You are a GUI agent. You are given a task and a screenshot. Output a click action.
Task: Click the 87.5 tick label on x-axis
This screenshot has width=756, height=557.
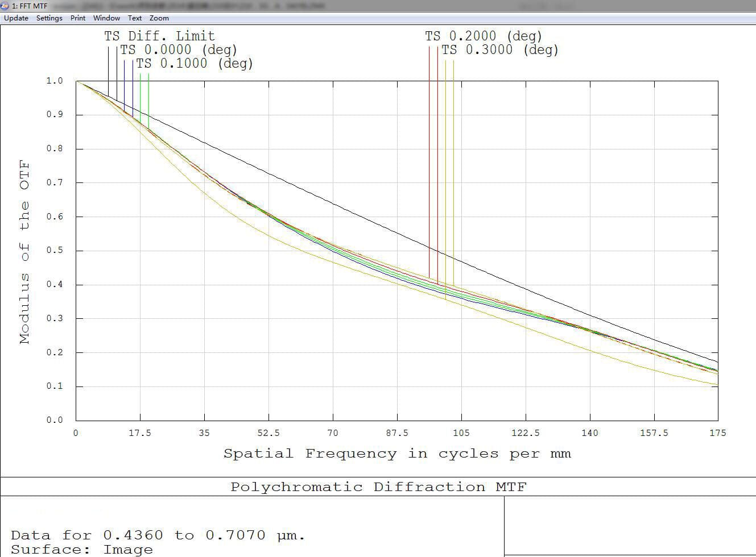[x=396, y=433]
